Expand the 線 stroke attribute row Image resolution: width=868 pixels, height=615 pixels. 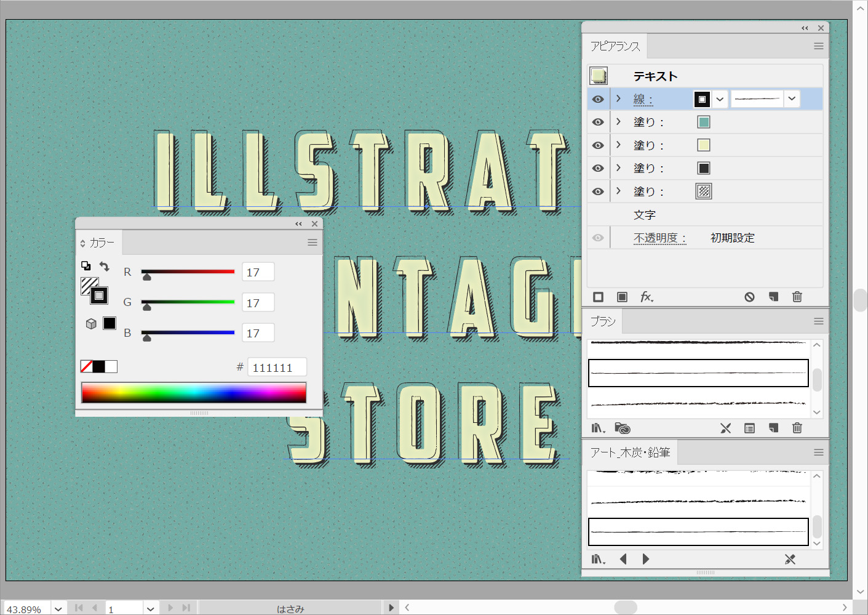click(619, 98)
